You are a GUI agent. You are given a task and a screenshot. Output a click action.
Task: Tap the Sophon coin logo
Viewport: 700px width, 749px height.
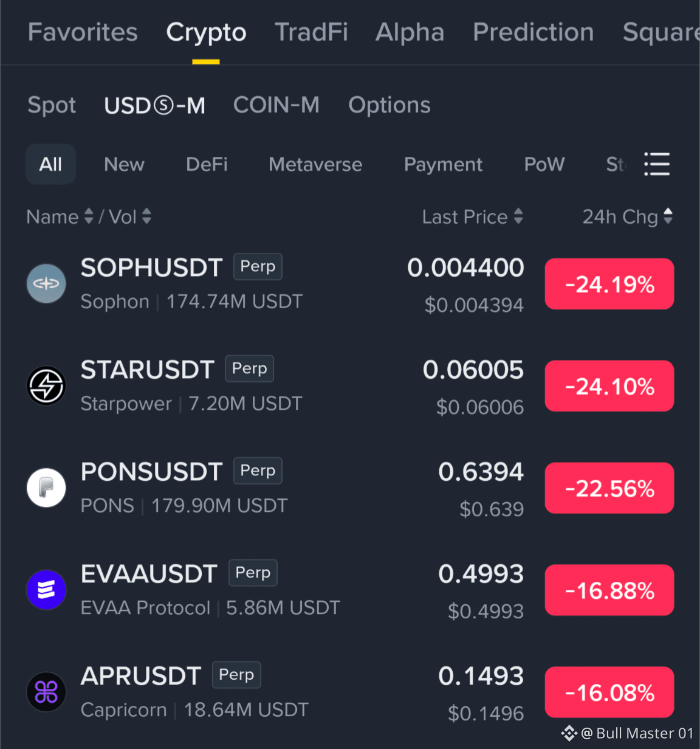click(46, 283)
